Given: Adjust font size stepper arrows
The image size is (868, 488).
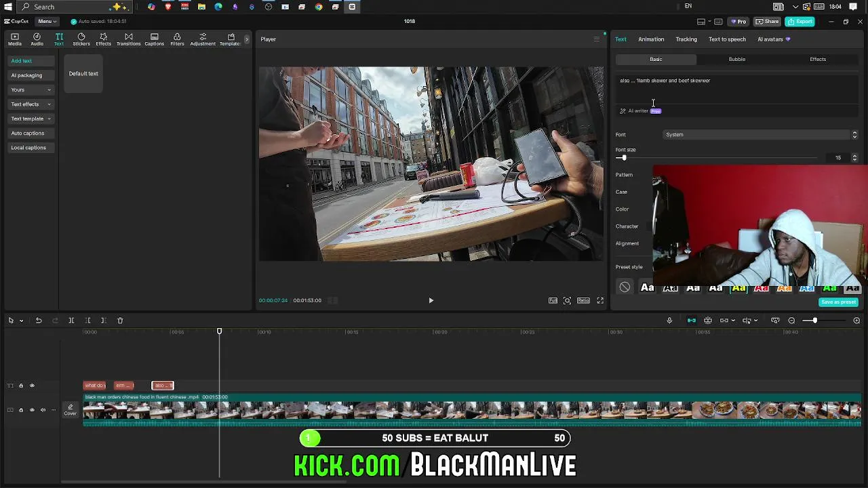Looking at the screenshot, I should [854, 158].
